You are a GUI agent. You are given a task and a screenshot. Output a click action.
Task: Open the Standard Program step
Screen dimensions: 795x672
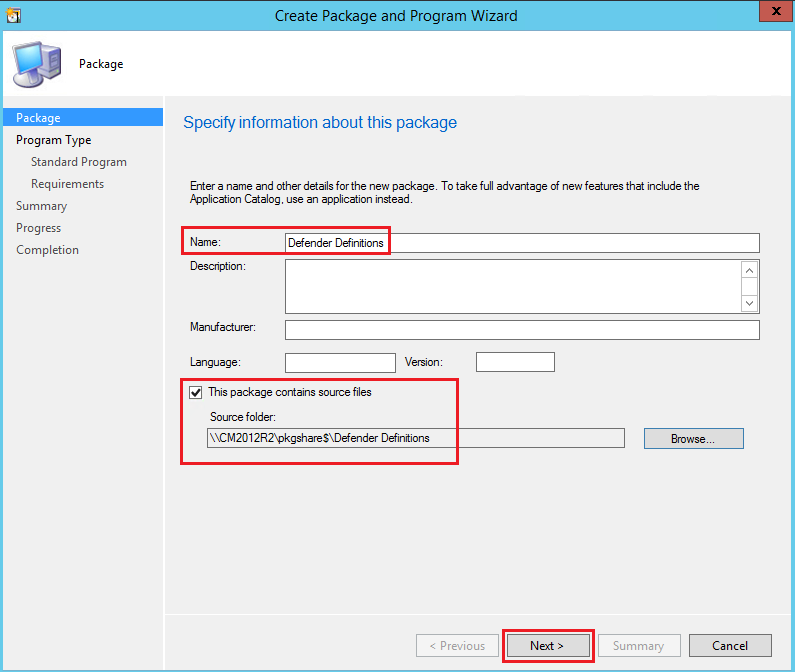pos(78,162)
